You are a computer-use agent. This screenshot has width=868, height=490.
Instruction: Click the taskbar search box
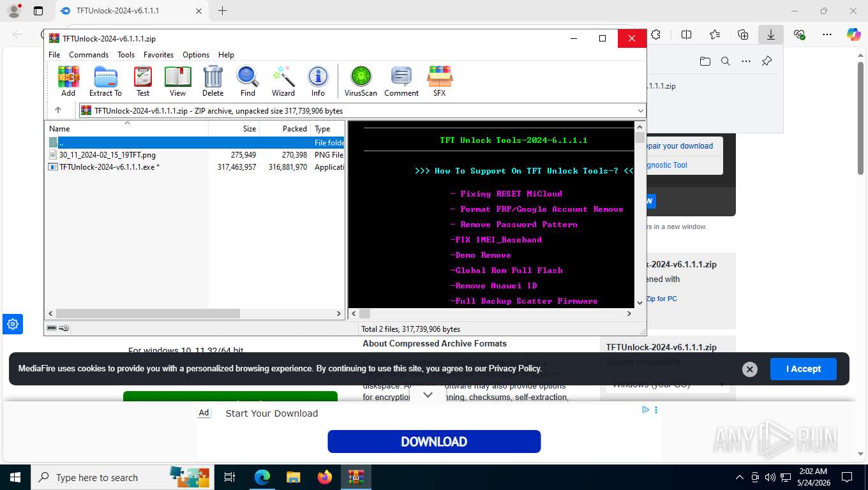[121, 477]
